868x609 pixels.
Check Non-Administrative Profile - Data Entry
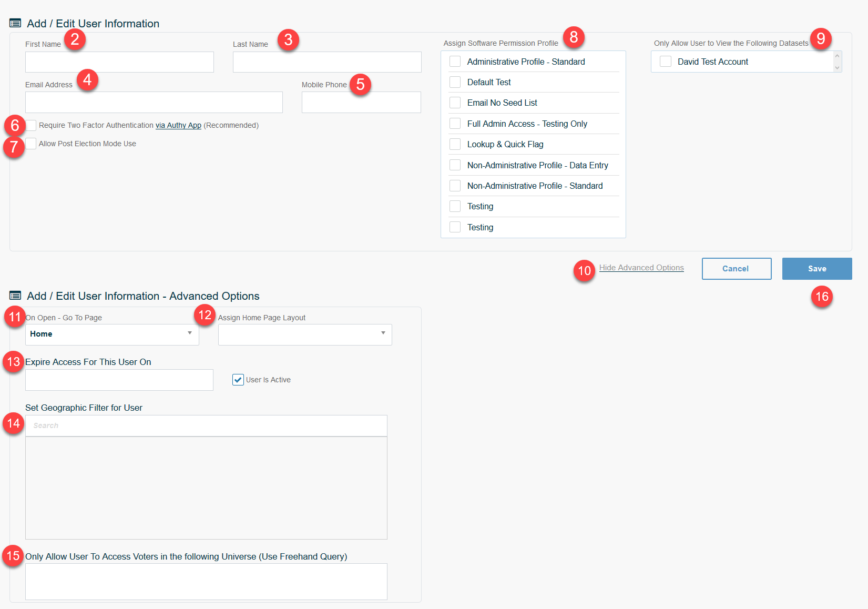[455, 165]
